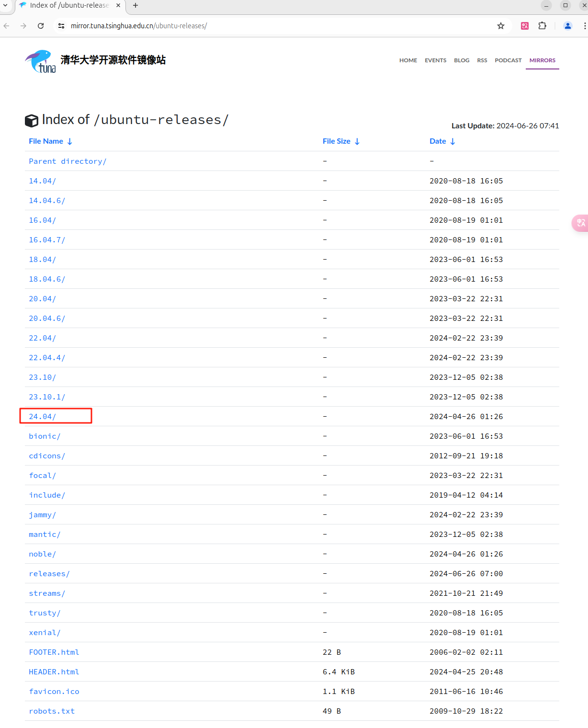The image size is (588, 728).
Task: Open the robots.txt file
Action: point(52,711)
